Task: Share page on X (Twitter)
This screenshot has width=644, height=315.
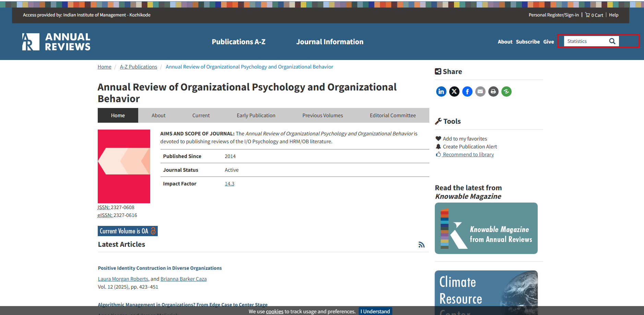Action: tap(454, 92)
